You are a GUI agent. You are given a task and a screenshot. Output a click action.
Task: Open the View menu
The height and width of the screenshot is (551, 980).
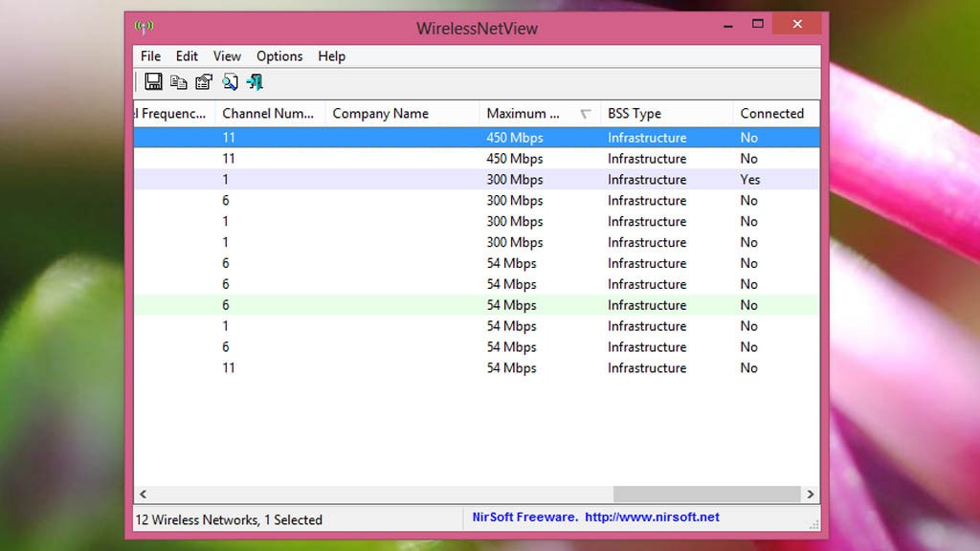coord(226,56)
